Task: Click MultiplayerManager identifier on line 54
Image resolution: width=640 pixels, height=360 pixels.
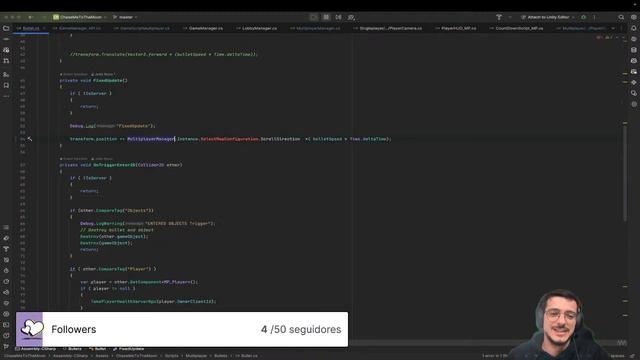Action: coord(151,139)
